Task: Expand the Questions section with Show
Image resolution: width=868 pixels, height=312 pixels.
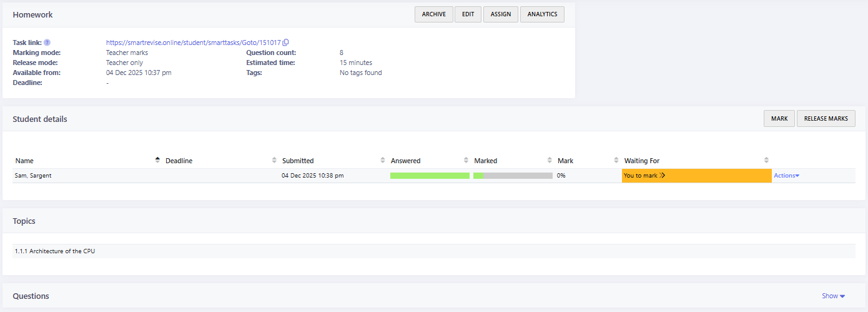Action: [x=833, y=296]
